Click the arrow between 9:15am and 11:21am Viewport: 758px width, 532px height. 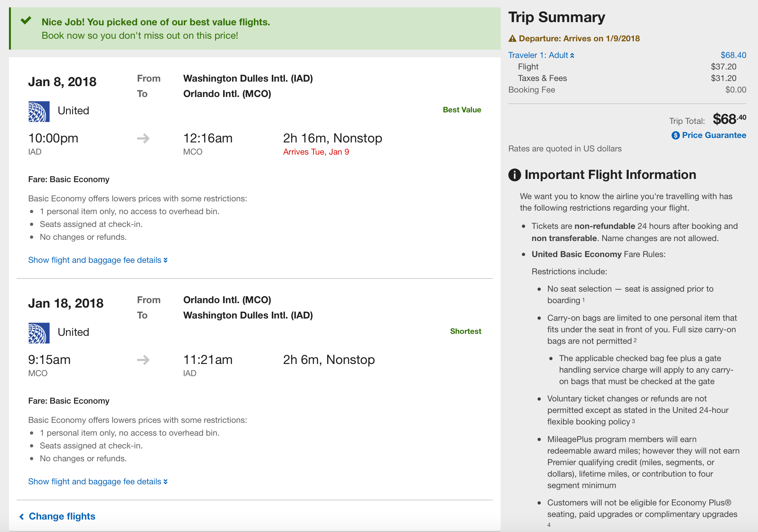click(143, 360)
